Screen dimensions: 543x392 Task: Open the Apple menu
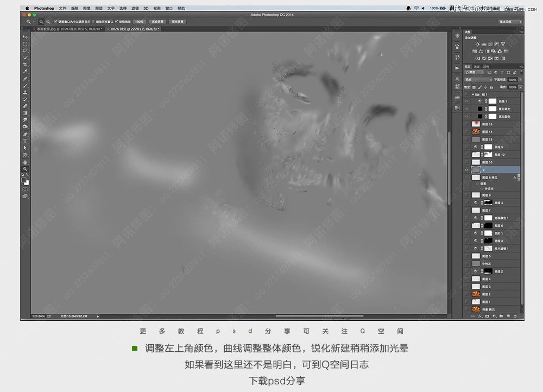coord(27,8)
